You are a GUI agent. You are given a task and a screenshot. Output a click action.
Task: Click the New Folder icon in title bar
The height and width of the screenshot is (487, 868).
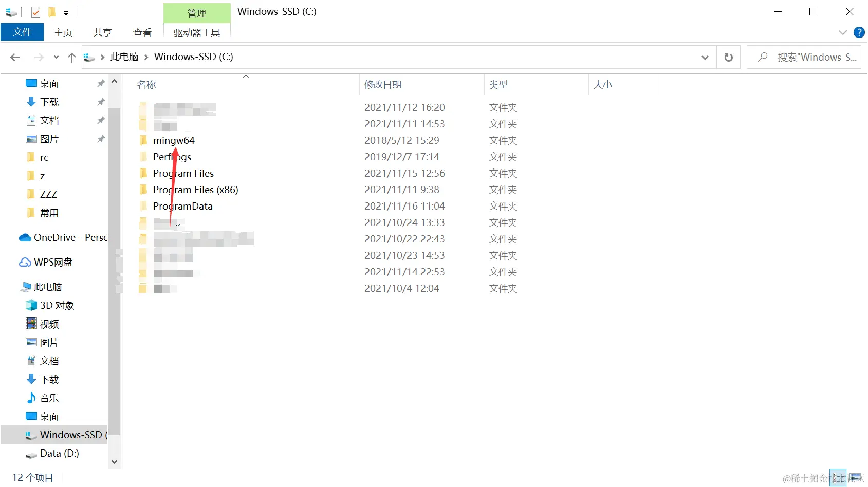click(51, 12)
